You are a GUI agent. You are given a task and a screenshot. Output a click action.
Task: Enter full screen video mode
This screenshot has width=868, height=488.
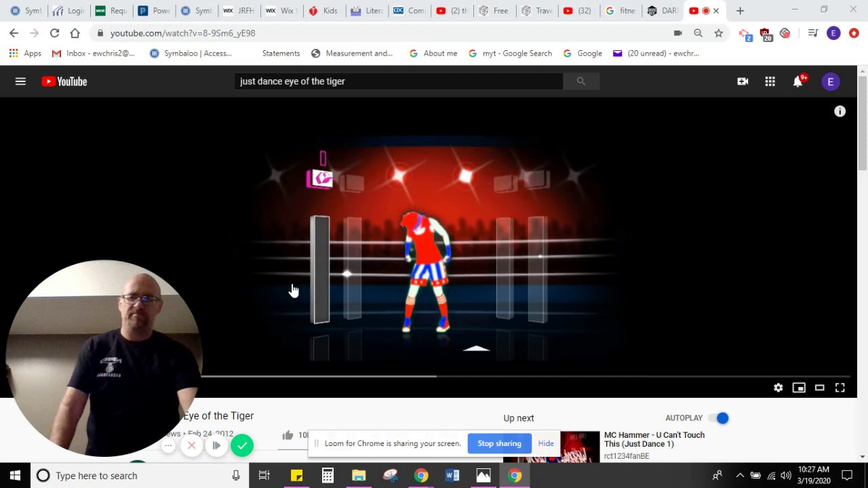840,388
